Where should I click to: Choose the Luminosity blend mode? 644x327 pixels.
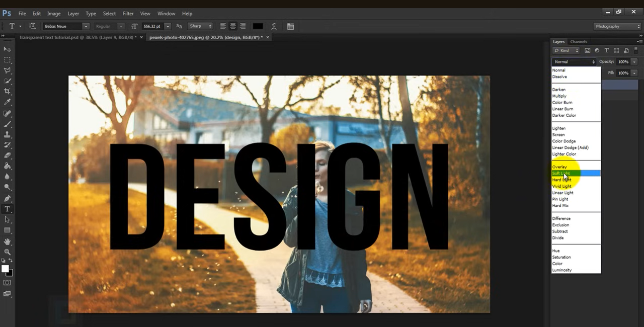tap(576, 270)
